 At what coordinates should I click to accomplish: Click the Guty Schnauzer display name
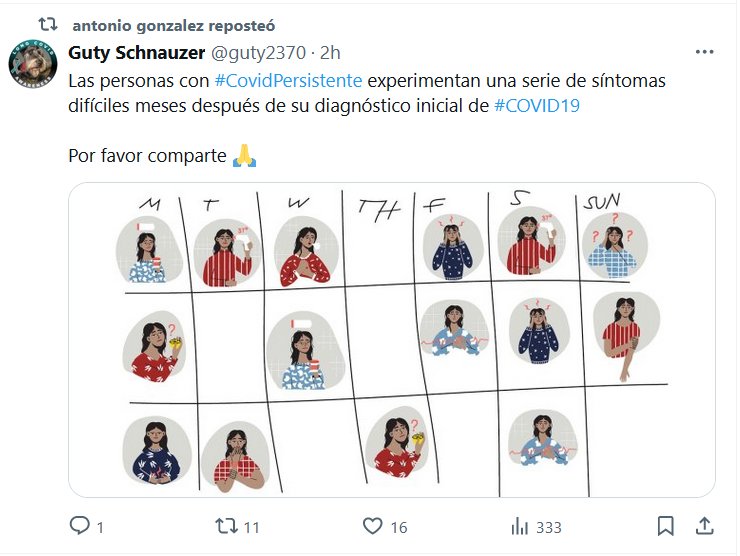pos(135,53)
